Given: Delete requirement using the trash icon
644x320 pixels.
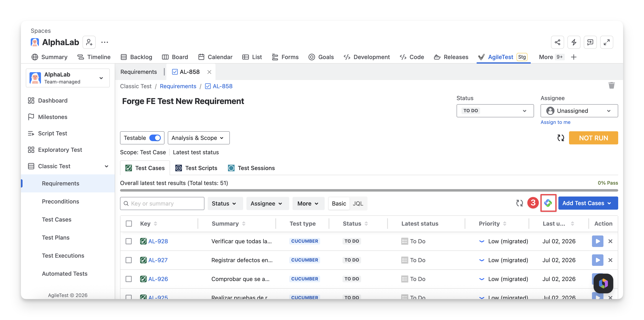Looking at the screenshot, I should tap(611, 86).
